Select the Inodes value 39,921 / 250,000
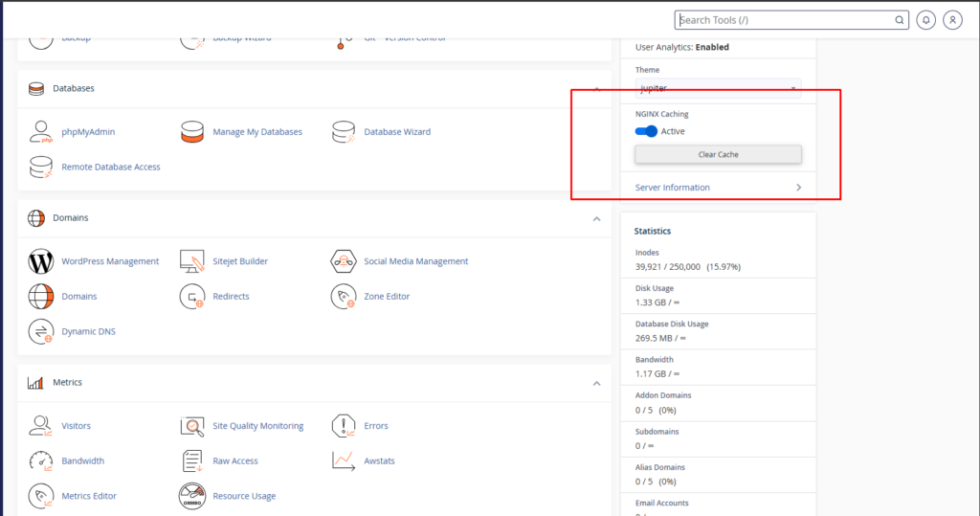 click(668, 267)
